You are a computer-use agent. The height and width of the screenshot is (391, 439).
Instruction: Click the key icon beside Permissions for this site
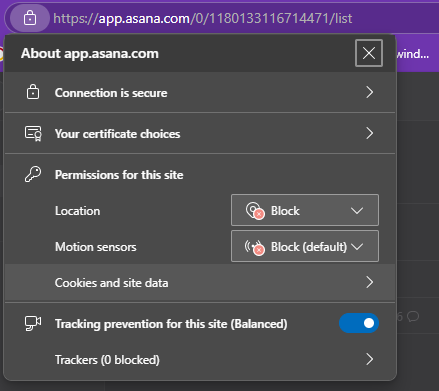click(33, 174)
